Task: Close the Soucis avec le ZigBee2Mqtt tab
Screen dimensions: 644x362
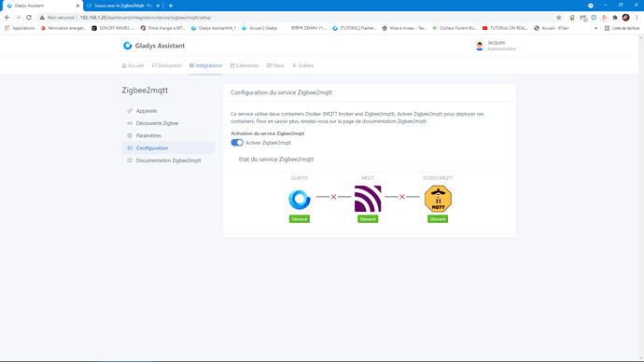Action: 158,6
